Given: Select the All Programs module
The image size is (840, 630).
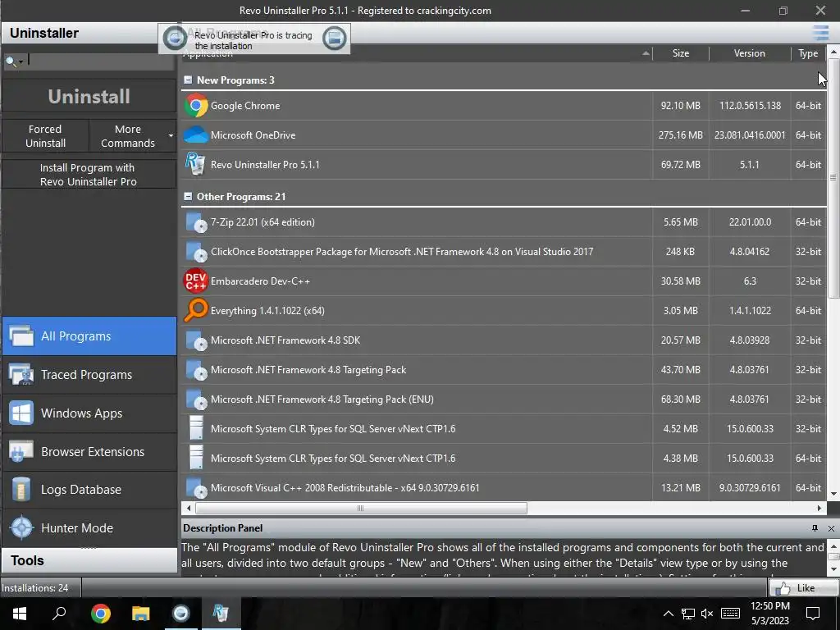Looking at the screenshot, I should tap(89, 336).
